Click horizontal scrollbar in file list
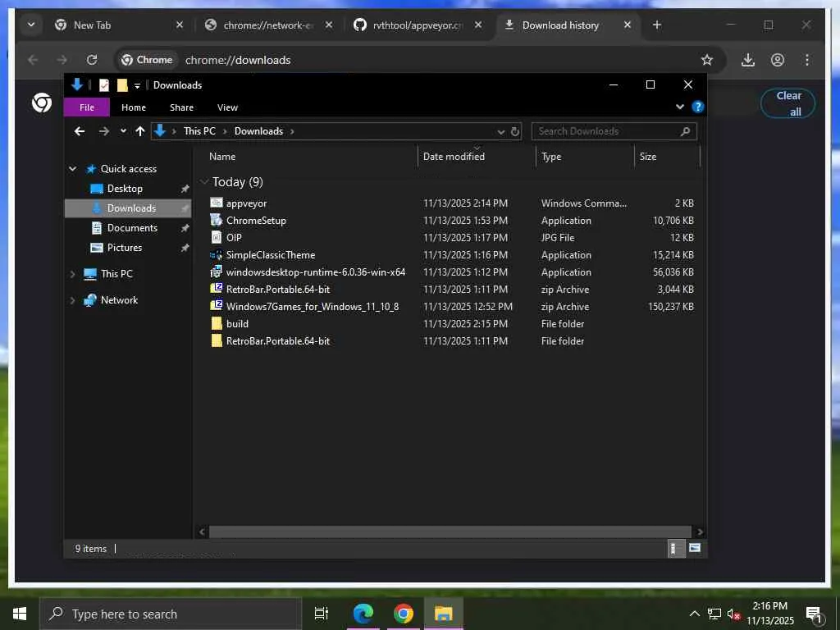 [x=450, y=532]
